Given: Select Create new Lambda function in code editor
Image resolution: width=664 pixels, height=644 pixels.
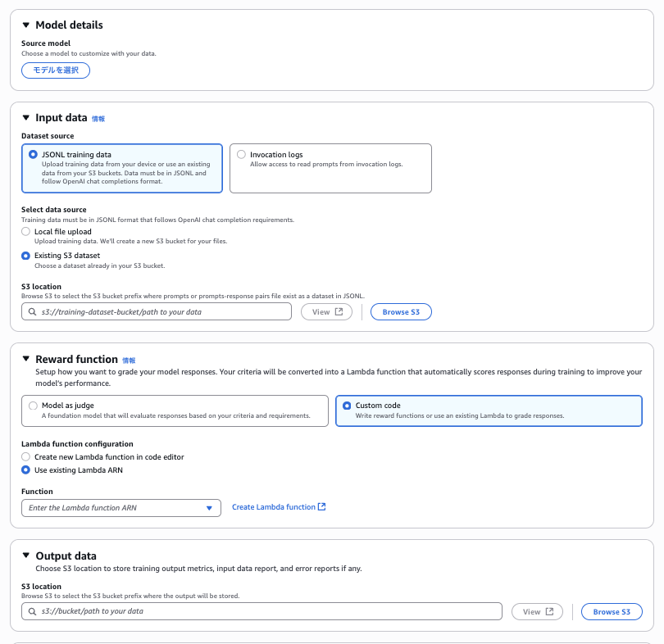Looking at the screenshot, I should coord(25,456).
